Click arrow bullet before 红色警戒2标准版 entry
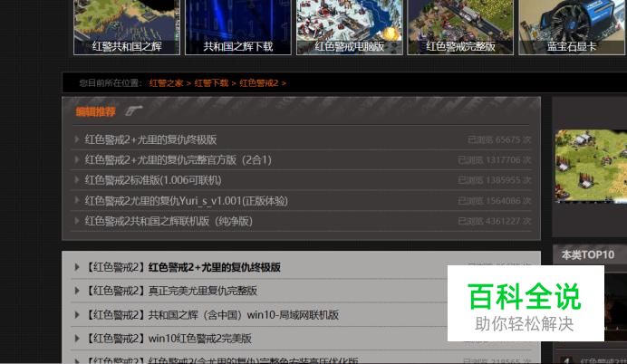Viewport: 627px width, 364px height. coord(76,180)
